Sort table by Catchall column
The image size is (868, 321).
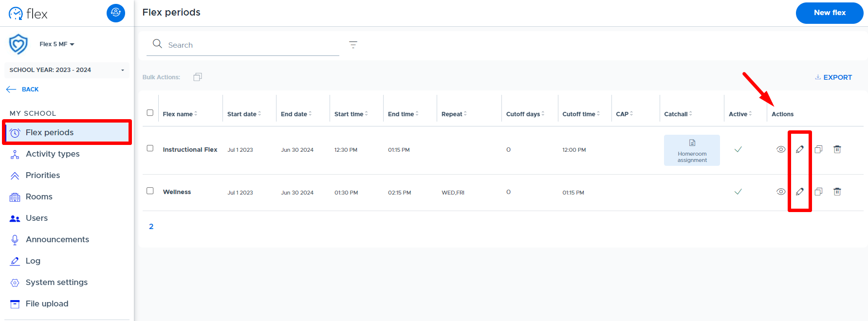[678, 114]
